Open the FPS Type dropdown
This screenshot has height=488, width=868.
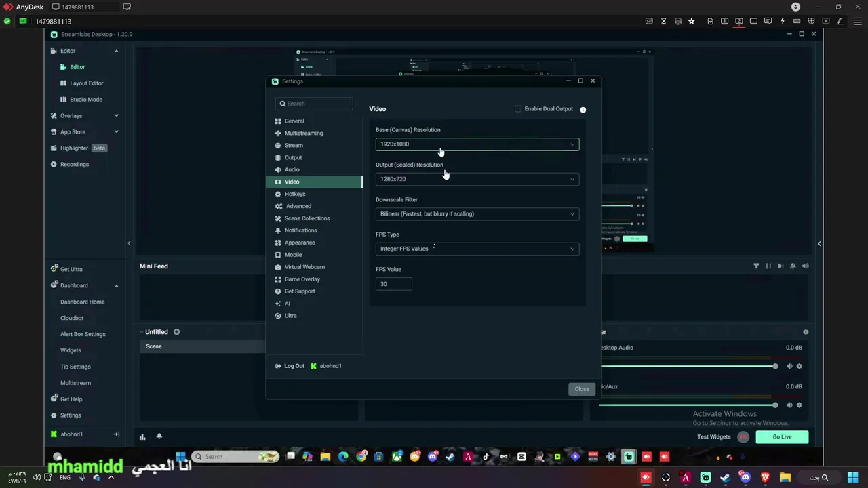(x=477, y=249)
